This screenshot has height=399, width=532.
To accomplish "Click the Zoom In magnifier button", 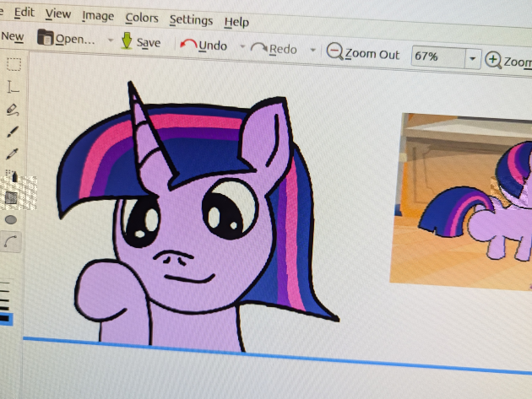I will tap(508, 61).
